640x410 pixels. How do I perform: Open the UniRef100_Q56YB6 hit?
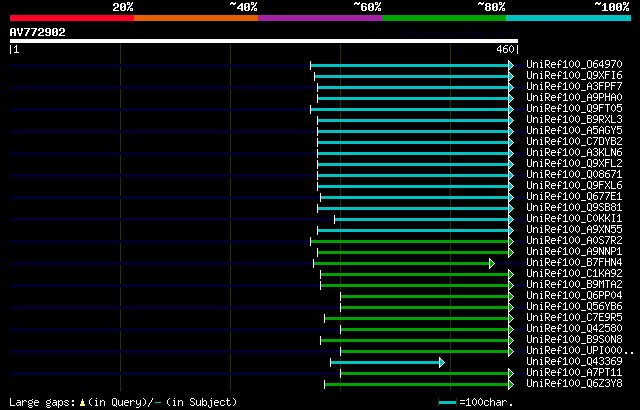(574, 307)
